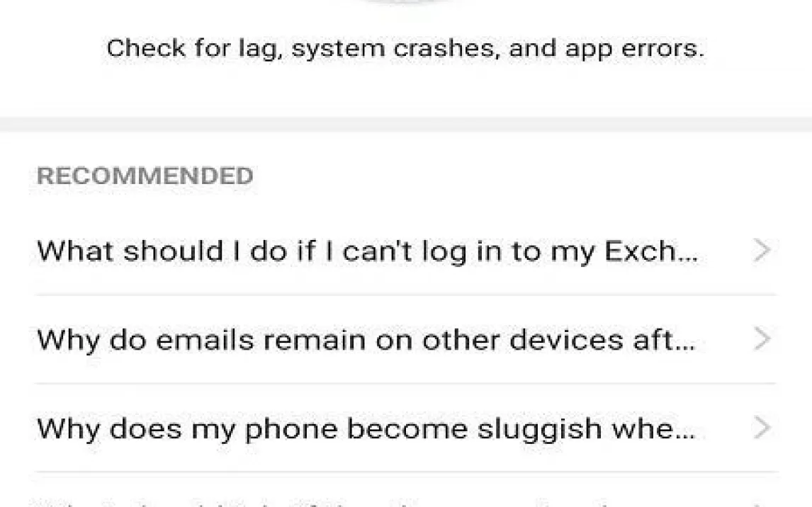Click the word "sluggish" in third question
Image resolution: width=812 pixels, height=507 pixels.
point(539,430)
